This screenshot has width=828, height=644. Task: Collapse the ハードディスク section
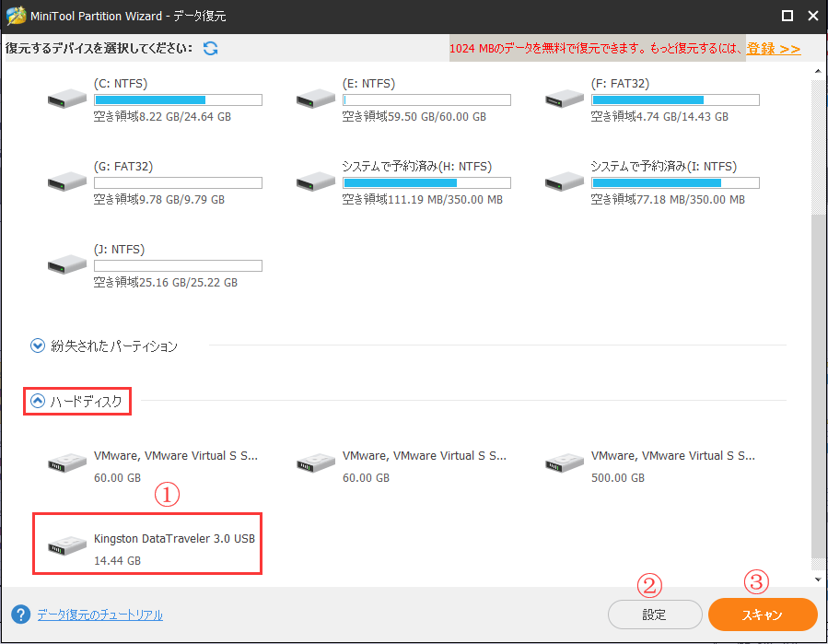[x=38, y=401]
